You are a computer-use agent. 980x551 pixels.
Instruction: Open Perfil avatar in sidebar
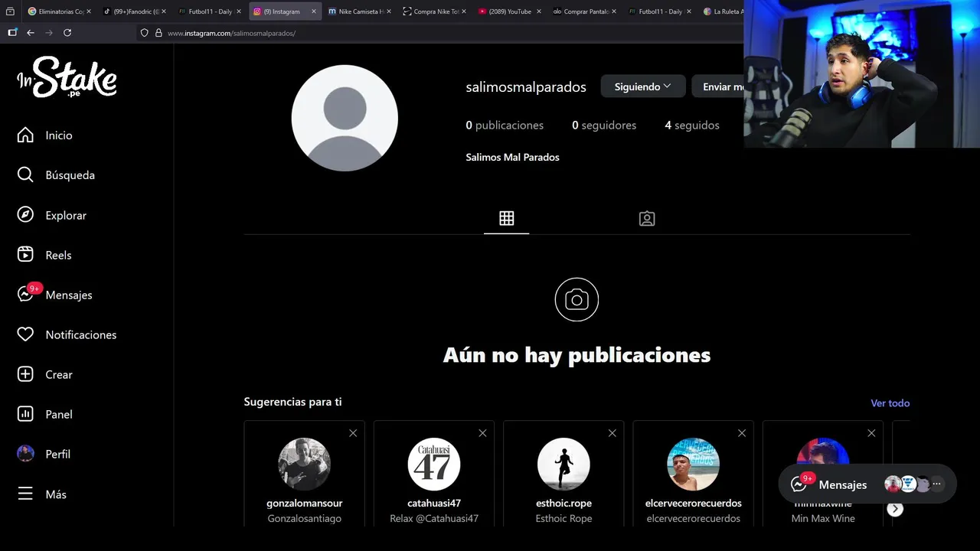pyautogui.click(x=25, y=454)
